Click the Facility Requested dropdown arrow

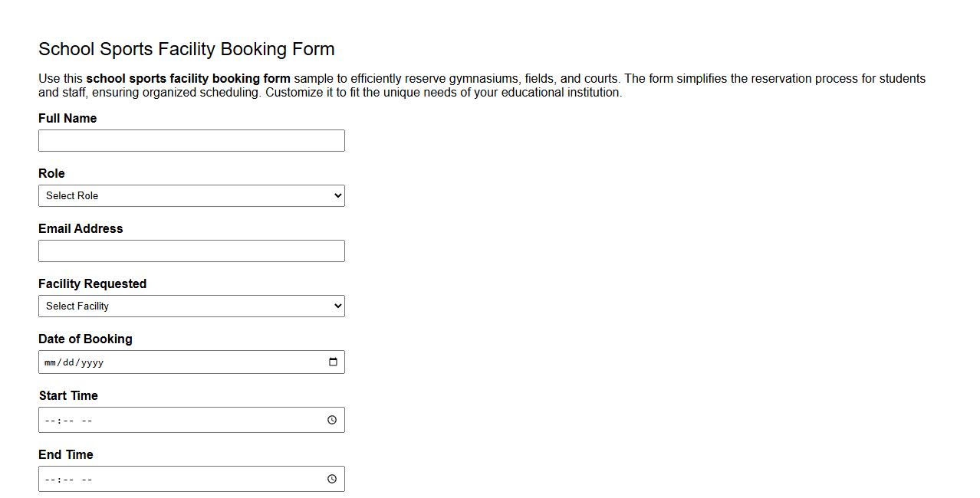coord(337,306)
